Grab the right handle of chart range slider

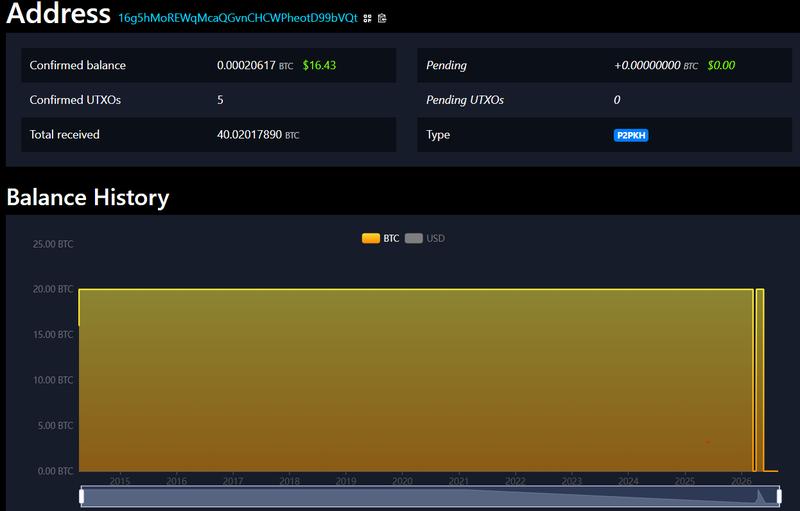pyautogui.click(x=779, y=496)
